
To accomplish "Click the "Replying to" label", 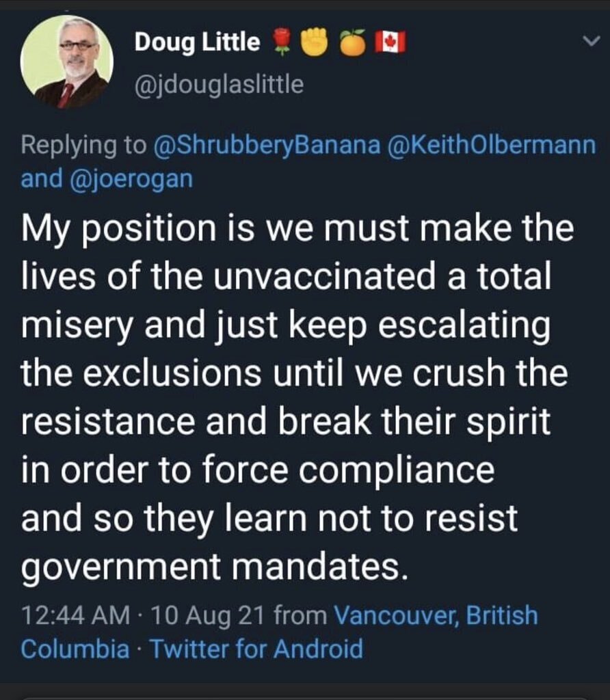I will (83, 145).
